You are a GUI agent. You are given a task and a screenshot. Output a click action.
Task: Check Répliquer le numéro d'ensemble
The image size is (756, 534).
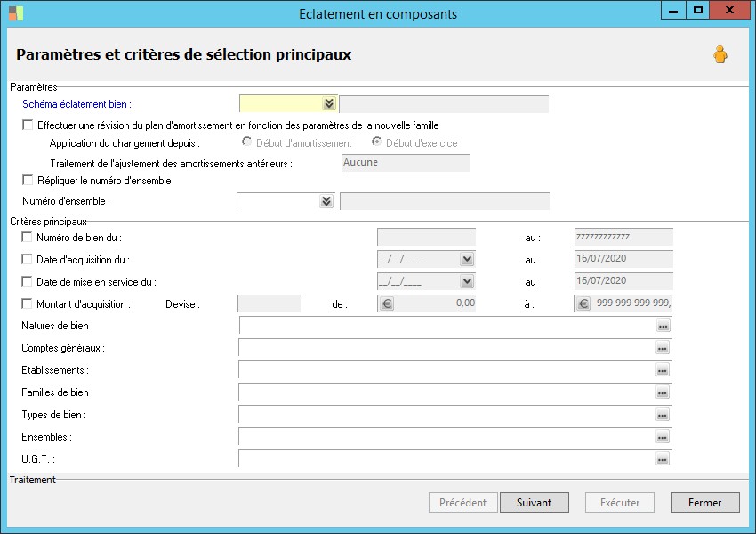28,181
